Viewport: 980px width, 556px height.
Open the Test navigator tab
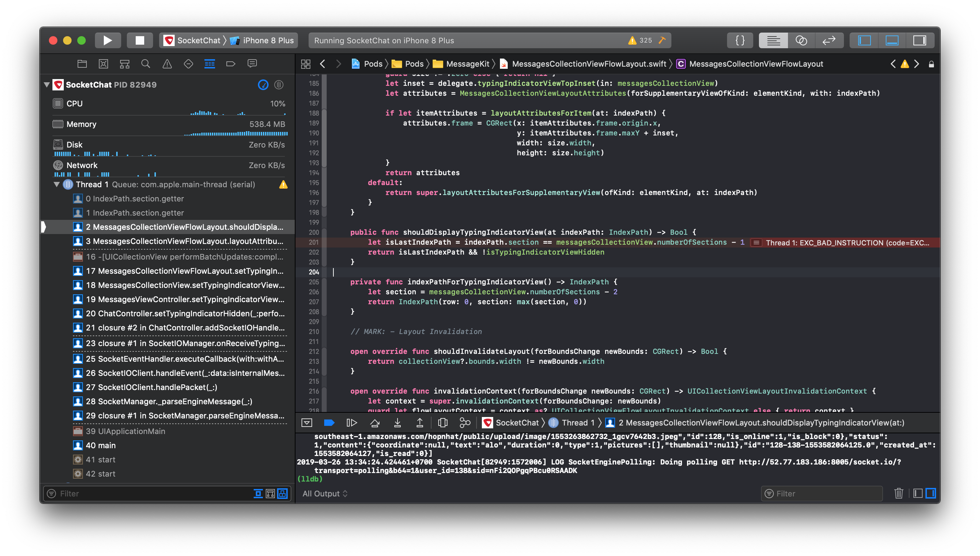tap(188, 63)
